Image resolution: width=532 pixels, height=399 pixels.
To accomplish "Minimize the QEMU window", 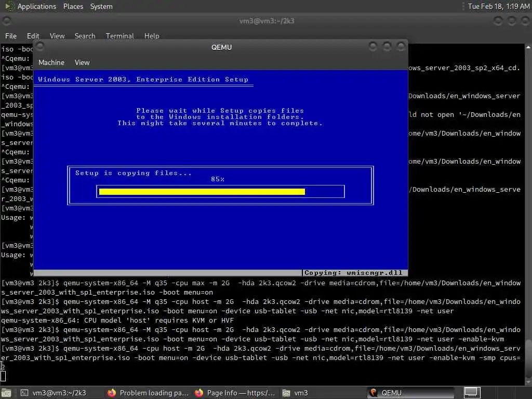I will click(373, 46).
